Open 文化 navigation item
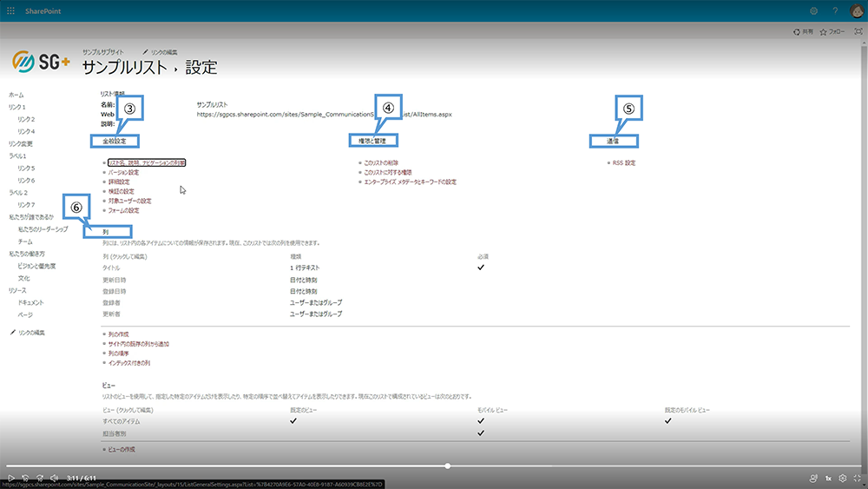868x489 pixels. (x=23, y=278)
